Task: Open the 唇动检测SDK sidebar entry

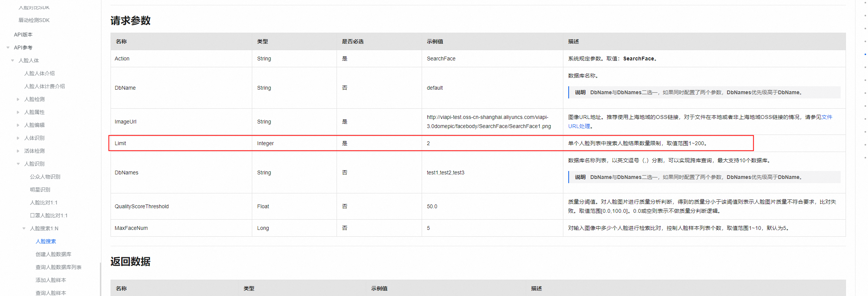Action: click(34, 20)
